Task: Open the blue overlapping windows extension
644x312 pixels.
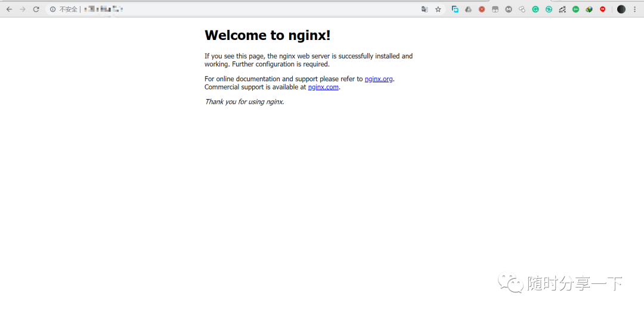Action: (455, 9)
